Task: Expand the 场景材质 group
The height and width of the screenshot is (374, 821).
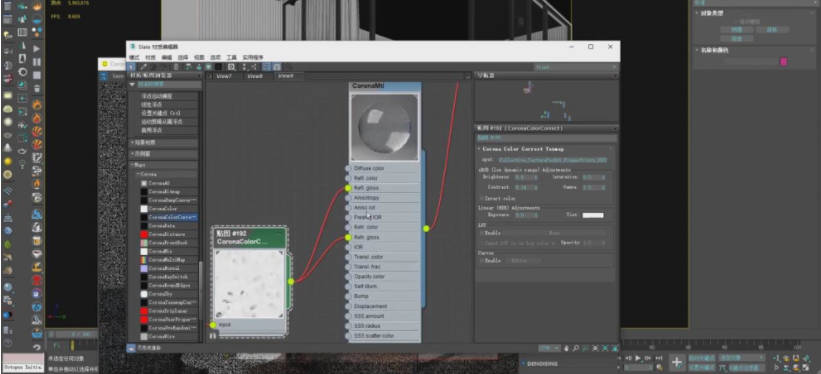Action: pos(164,142)
